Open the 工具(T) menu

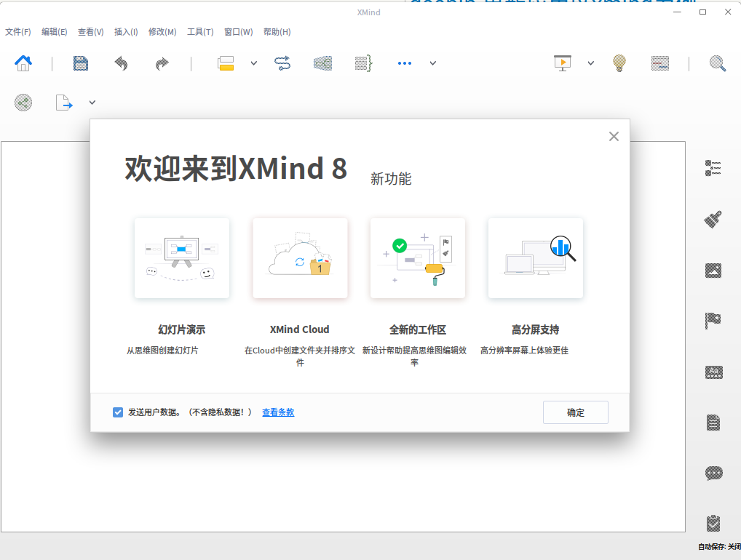(x=200, y=32)
